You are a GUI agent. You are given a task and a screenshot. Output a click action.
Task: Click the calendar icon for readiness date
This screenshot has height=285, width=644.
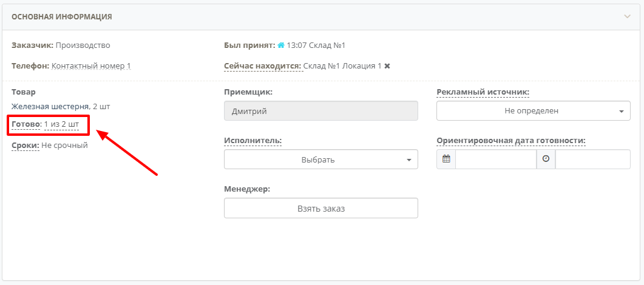point(446,159)
